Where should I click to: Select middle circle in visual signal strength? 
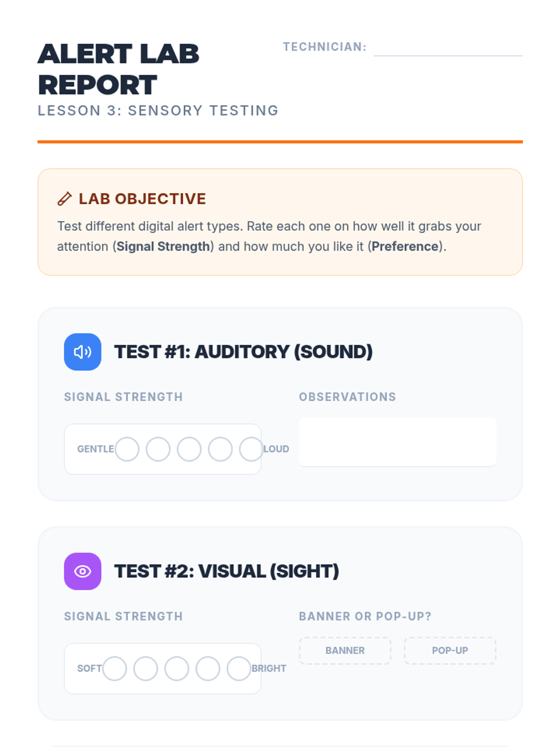click(x=177, y=669)
